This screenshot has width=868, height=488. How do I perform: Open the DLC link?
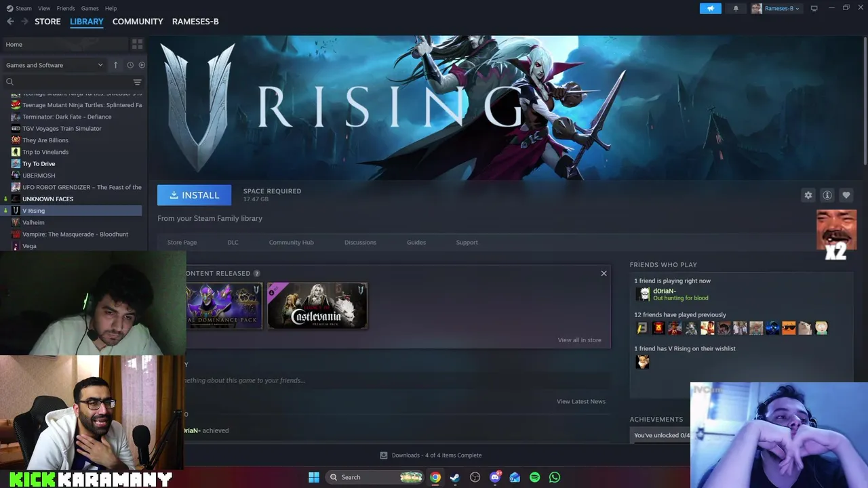(233, 242)
